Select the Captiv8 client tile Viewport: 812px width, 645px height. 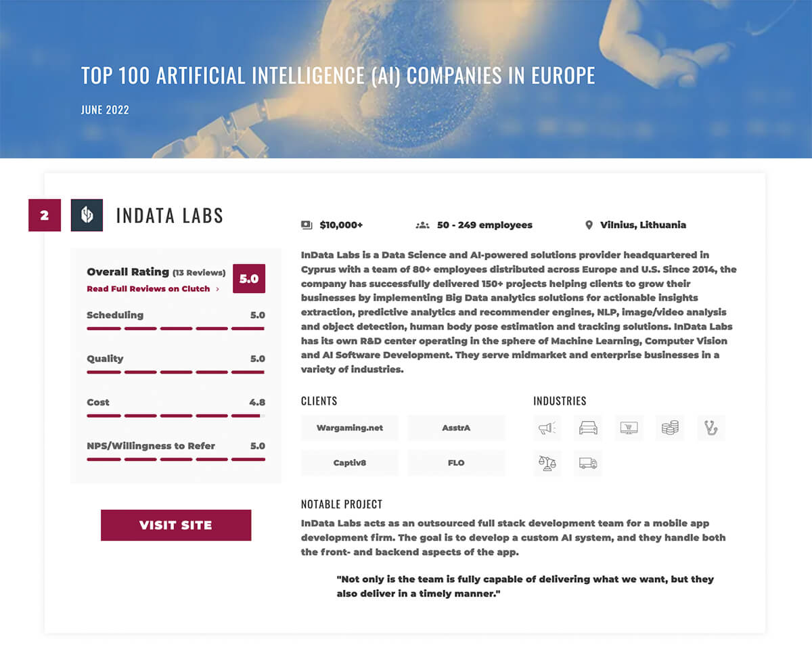pos(350,463)
